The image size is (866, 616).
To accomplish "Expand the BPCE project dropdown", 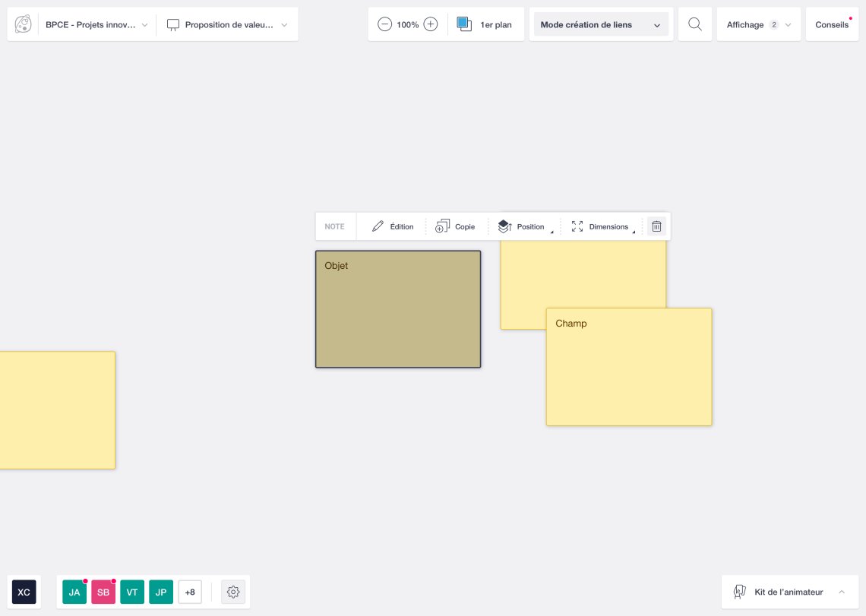I will click(x=96, y=25).
